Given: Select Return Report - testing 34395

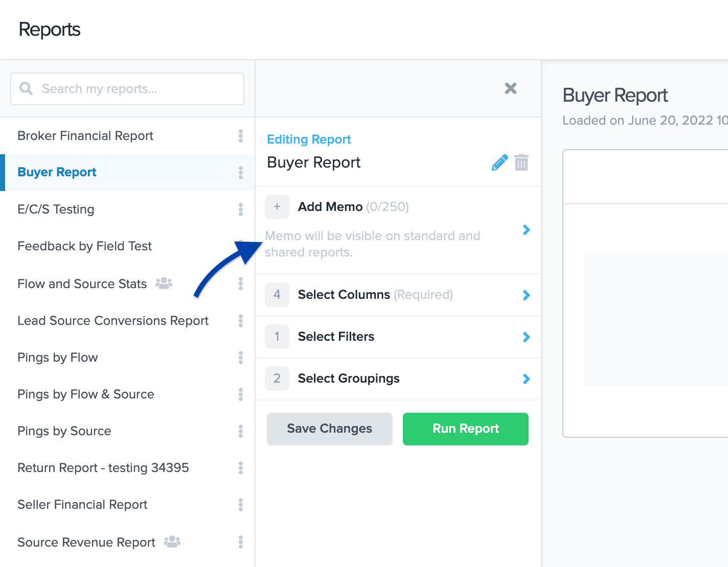Looking at the screenshot, I should (x=103, y=468).
